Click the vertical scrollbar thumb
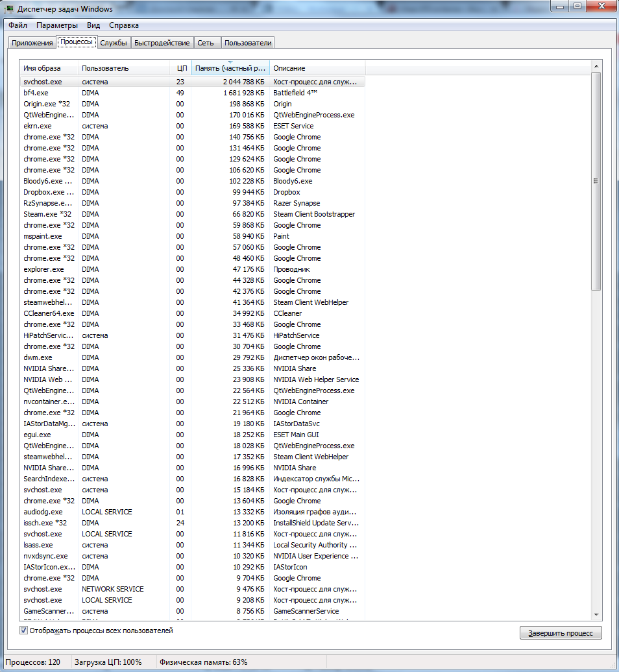This screenshot has width=619, height=672. click(596, 181)
